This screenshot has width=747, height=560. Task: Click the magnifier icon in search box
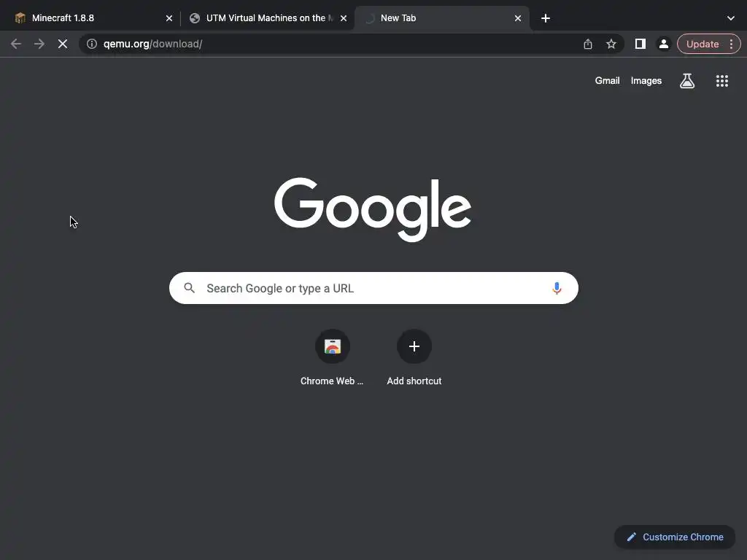(x=189, y=287)
